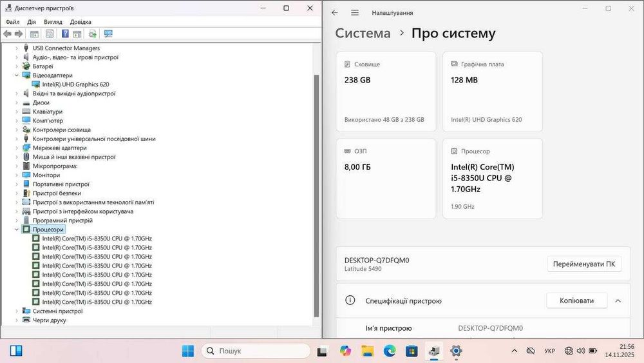Click the Пристрої безпеки category icon
This screenshot has width=644, height=363.
[26, 193]
